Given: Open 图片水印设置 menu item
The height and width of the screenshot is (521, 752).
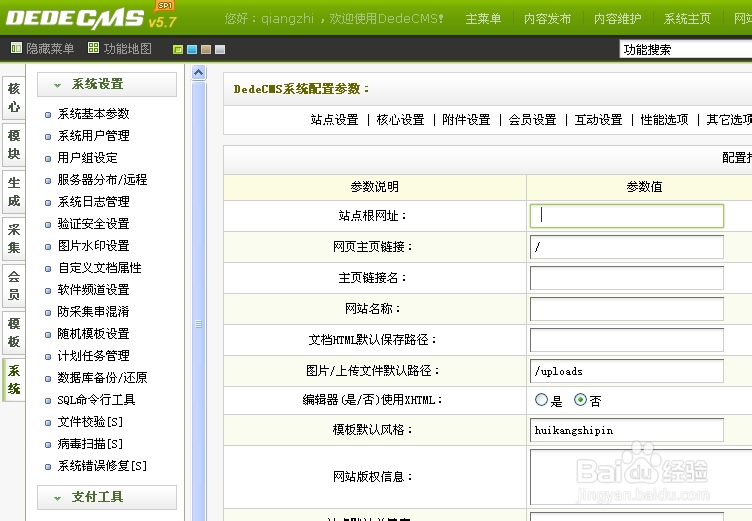Looking at the screenshot, I should point(94,246).
